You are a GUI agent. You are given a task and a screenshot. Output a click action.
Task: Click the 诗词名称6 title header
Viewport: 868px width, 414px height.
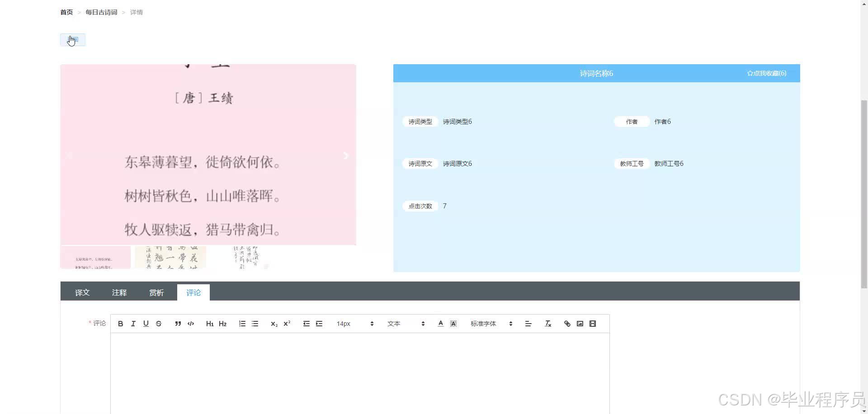click(x=596, y=73)
